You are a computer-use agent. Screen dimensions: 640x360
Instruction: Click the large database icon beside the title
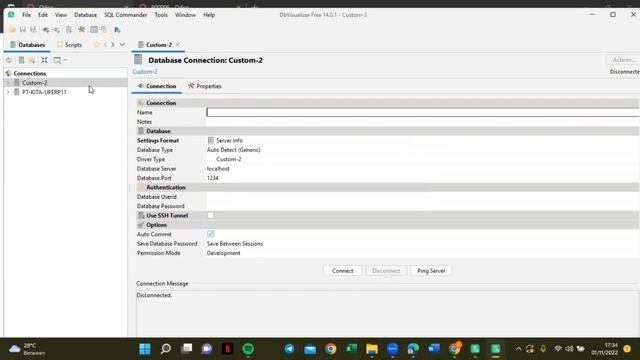tap(138, 60)
